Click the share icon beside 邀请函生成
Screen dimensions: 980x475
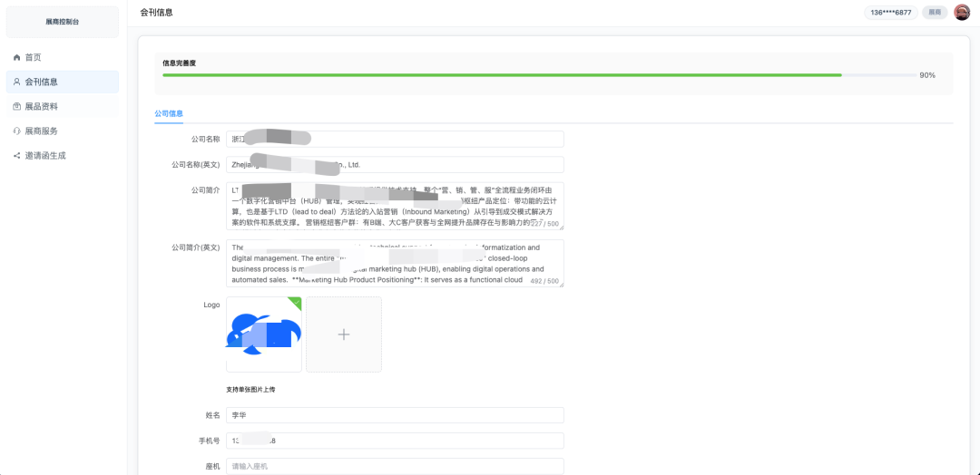pyautogui.click(x=17, y=155)
